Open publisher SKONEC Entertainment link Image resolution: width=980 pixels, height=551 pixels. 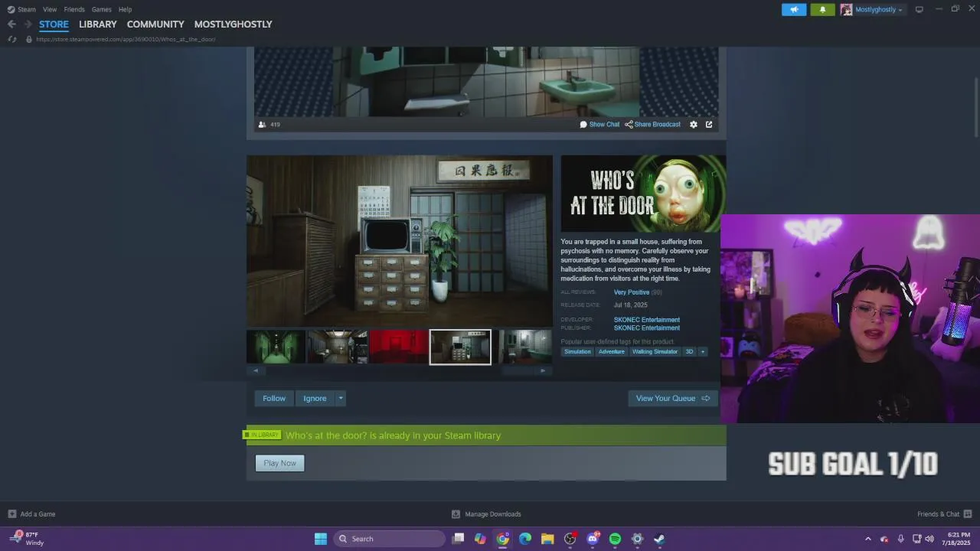[647, 328]
